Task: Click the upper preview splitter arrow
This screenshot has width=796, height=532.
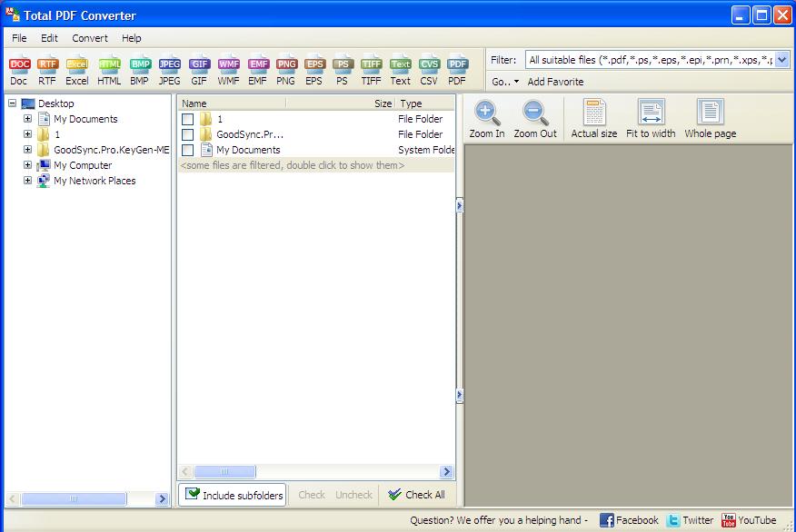Action: (x=460, y=205)
